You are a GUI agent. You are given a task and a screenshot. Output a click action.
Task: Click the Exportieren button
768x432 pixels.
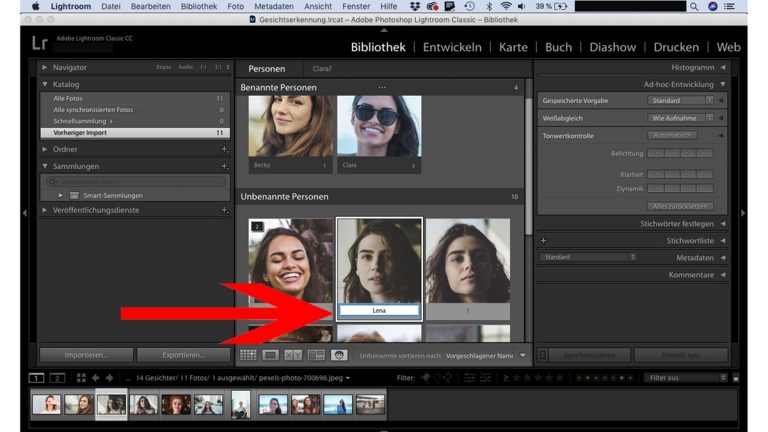(x=183, y=355)
